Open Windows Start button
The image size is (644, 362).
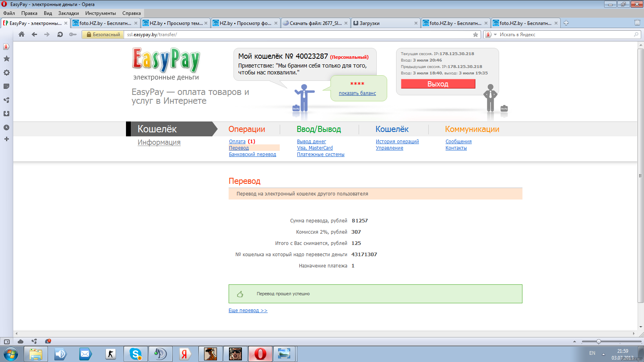(11, 354)
